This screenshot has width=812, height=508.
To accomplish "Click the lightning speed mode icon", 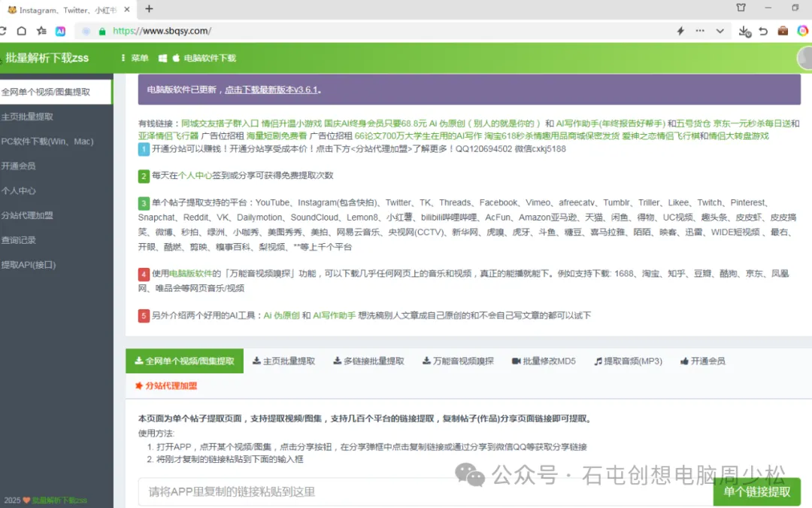I will click(x=680, y=31).
